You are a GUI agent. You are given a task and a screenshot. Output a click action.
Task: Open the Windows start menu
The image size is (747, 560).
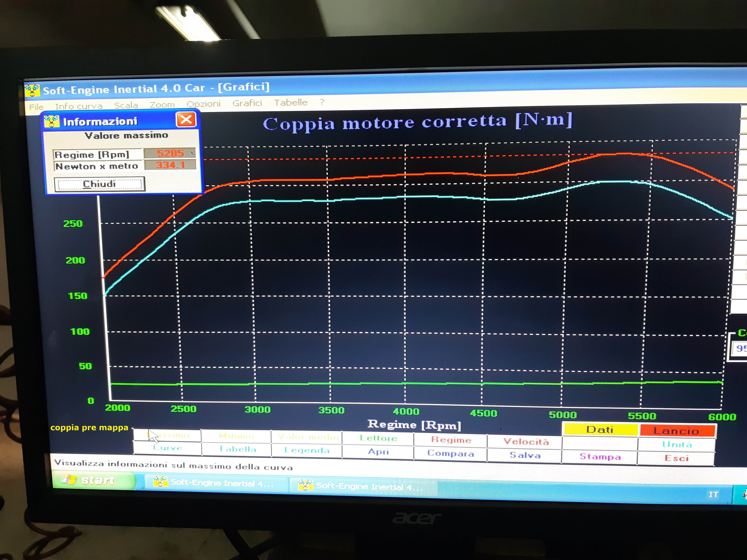(94, 480)
